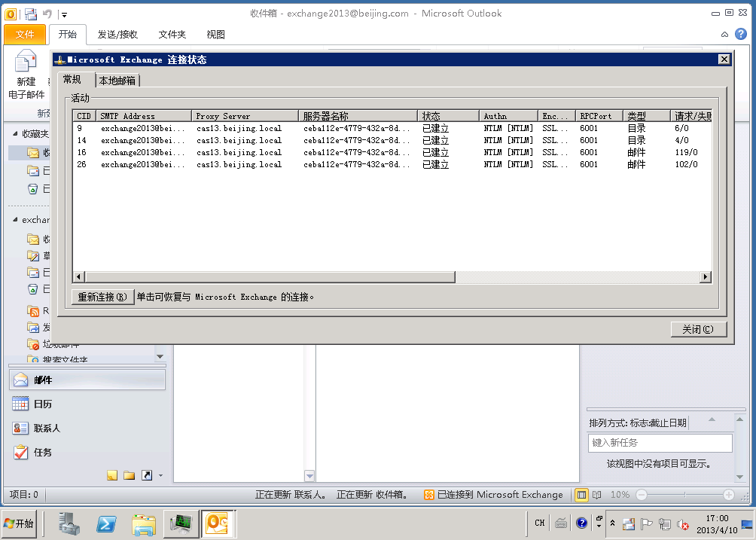Open Customize Quick Access Toolbar dropdown
The width and height of the screenshot is (756, 540).
click(x=65, y=14)
